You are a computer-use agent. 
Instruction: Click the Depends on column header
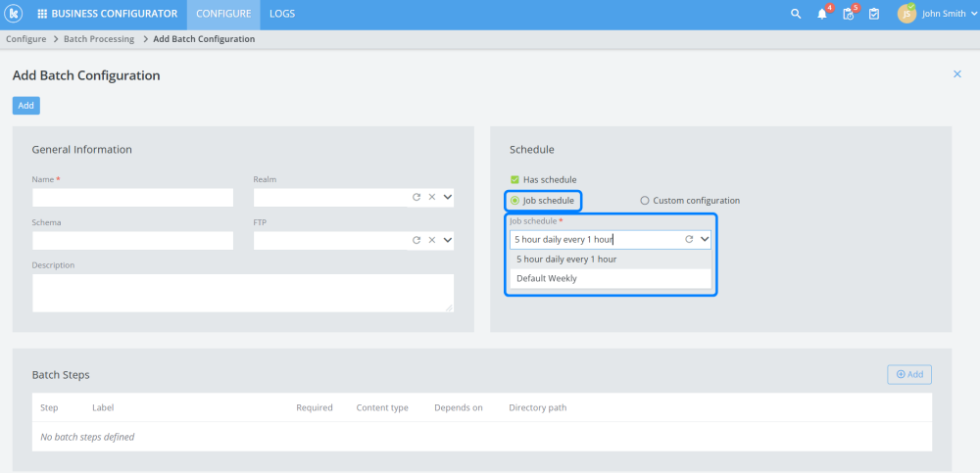coord(458,407)
